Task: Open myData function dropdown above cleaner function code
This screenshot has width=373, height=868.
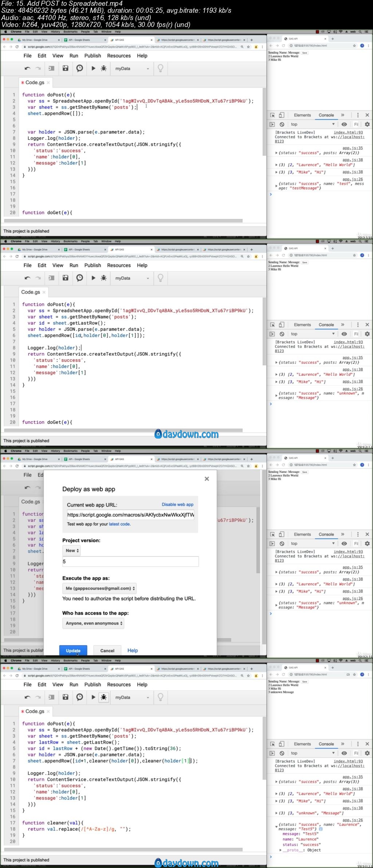Action: click(x=132, y=697)
